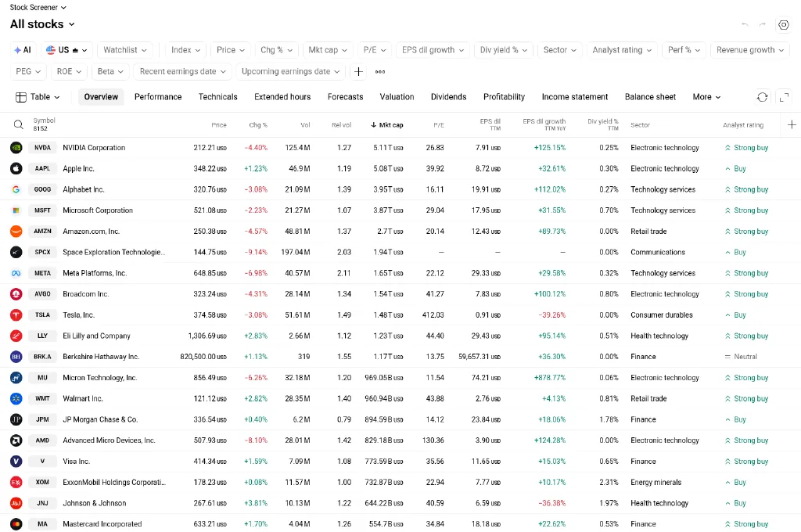This screenshot has width=801, height=532.
Task: Add a column with the plus icon
Action: pyautogui.click(x=792, y=124)
